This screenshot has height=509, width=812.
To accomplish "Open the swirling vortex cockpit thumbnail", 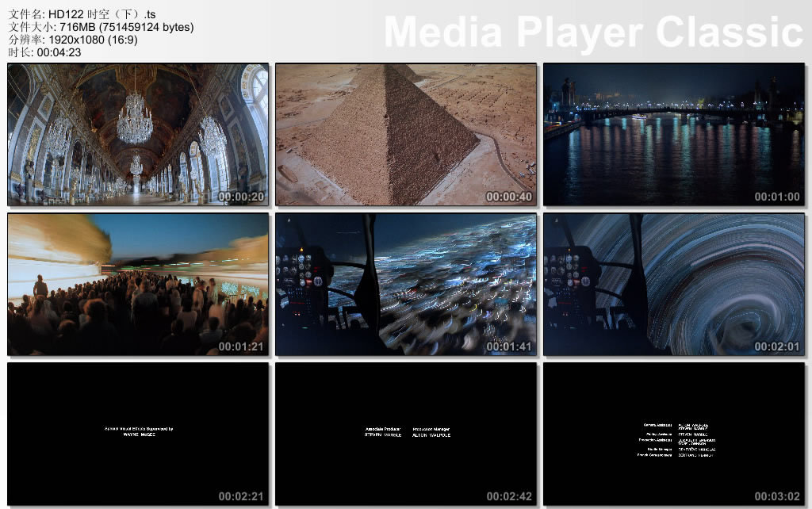I will point(673,284).
